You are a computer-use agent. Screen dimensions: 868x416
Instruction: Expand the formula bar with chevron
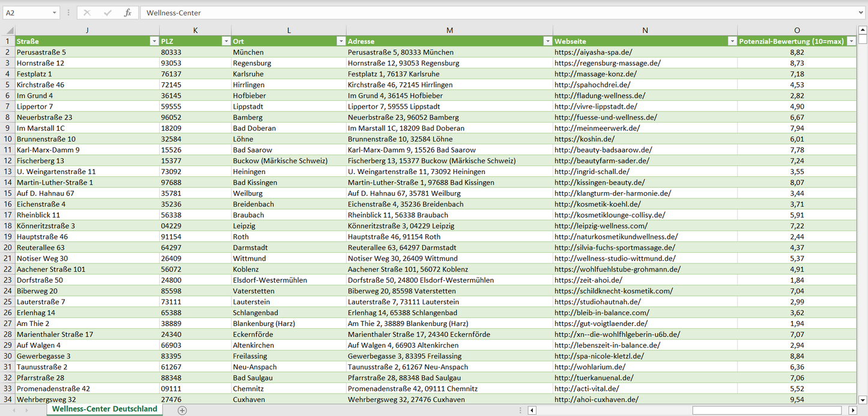click(x=861, y=13)
